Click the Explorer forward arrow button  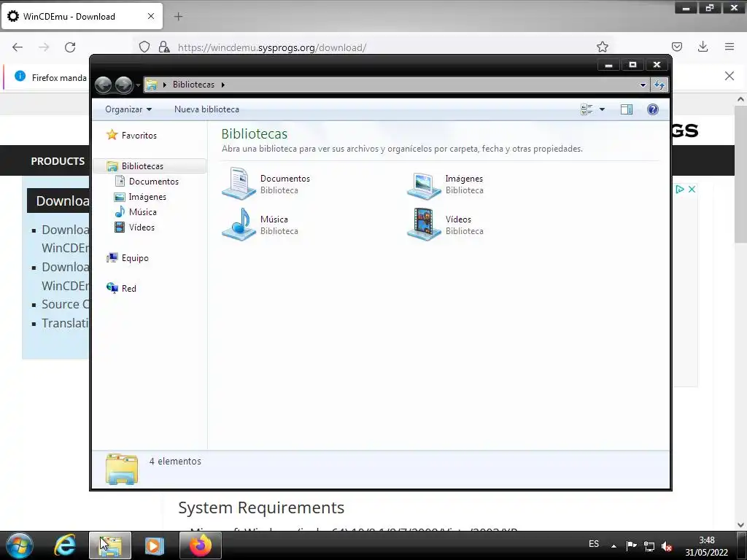(x=124, y=85)
